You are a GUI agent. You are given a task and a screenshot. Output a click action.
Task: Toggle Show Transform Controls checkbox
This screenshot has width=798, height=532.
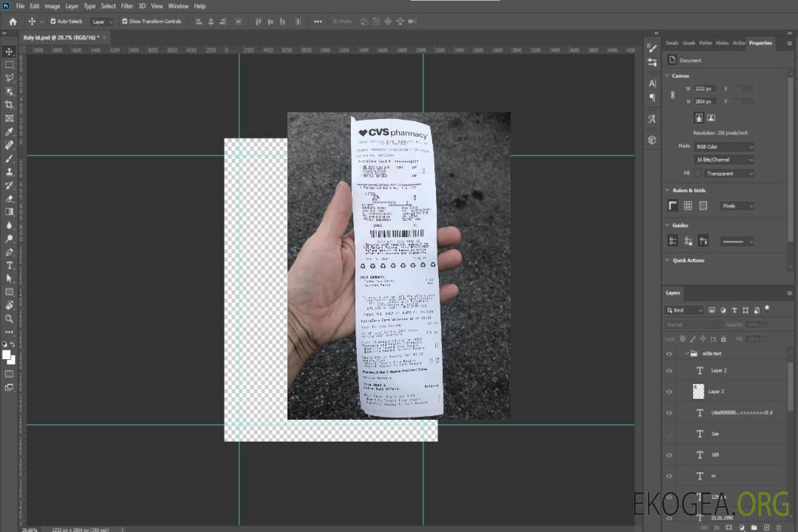pyautogui.click(x=125, y=21)
